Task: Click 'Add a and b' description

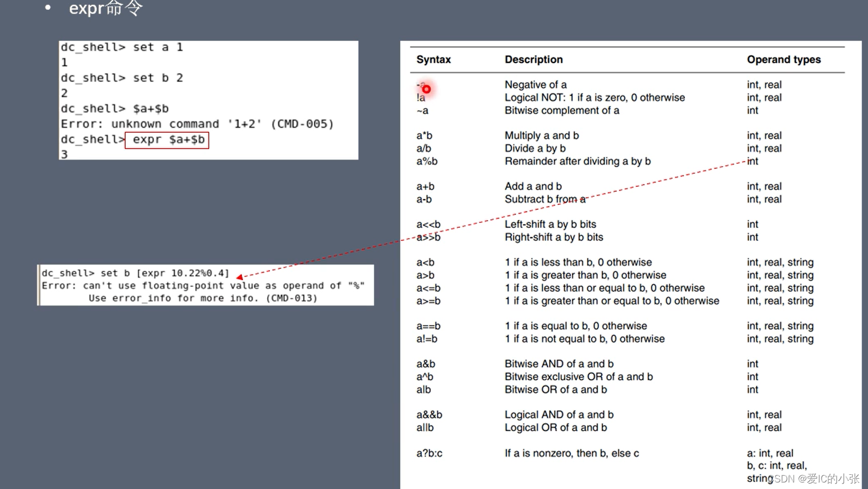Action: tap(533, 187)
